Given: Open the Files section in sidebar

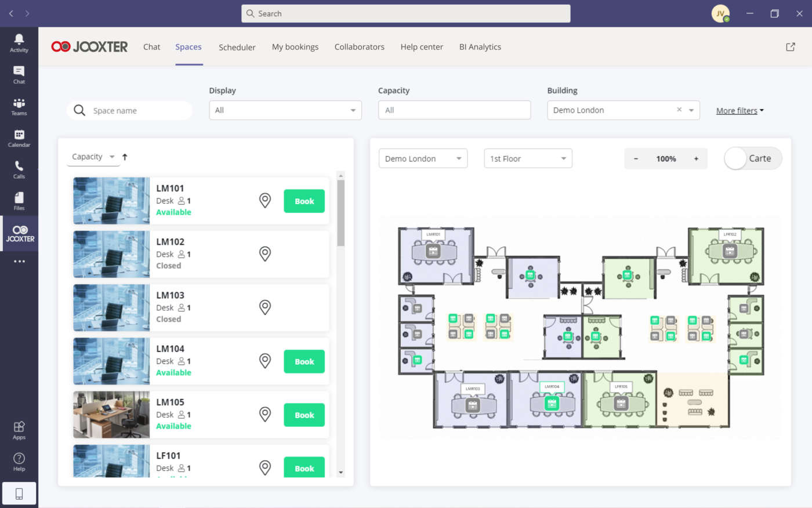Looking at the screenshot, I should pos(19,201).
